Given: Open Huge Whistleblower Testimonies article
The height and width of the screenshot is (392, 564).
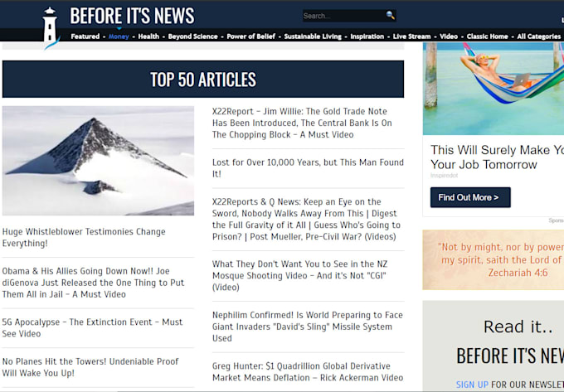Looking at the screenshot, I should (x=84, y=238).
